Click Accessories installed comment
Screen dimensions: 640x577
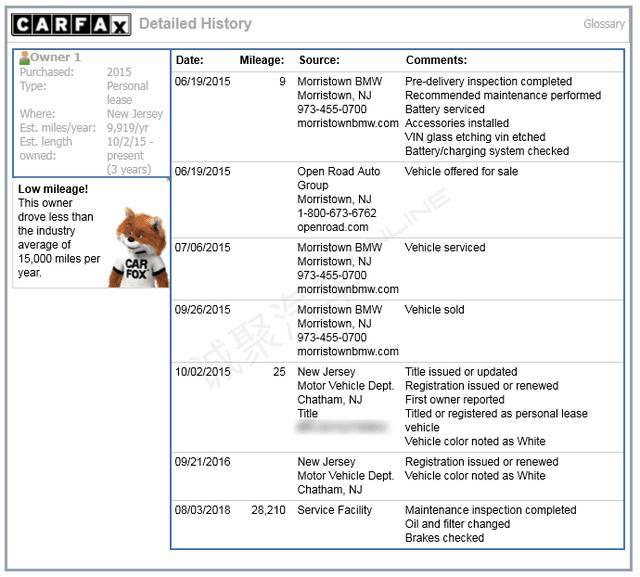(457, 123)
